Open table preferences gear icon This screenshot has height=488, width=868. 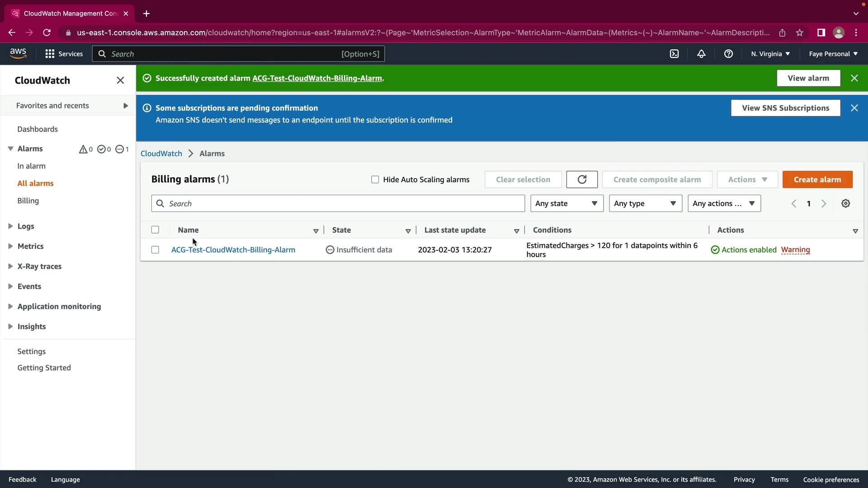(x=845, y=203)
